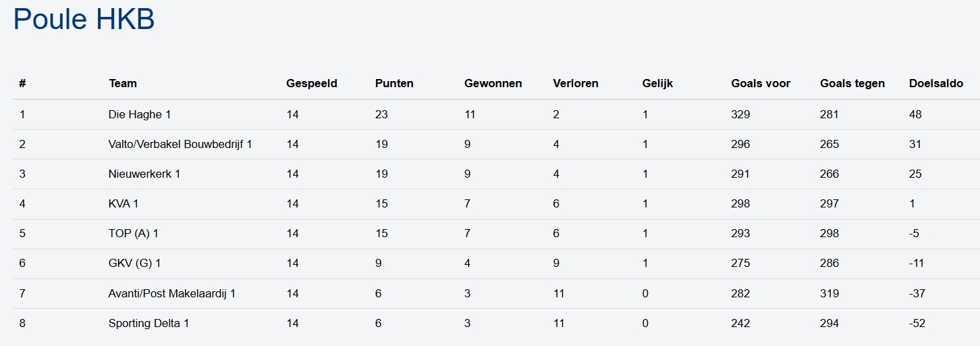Screen dimensions: 980x346
Task: Click Sporting Delta 1 team name
Action: coord(148,324)
